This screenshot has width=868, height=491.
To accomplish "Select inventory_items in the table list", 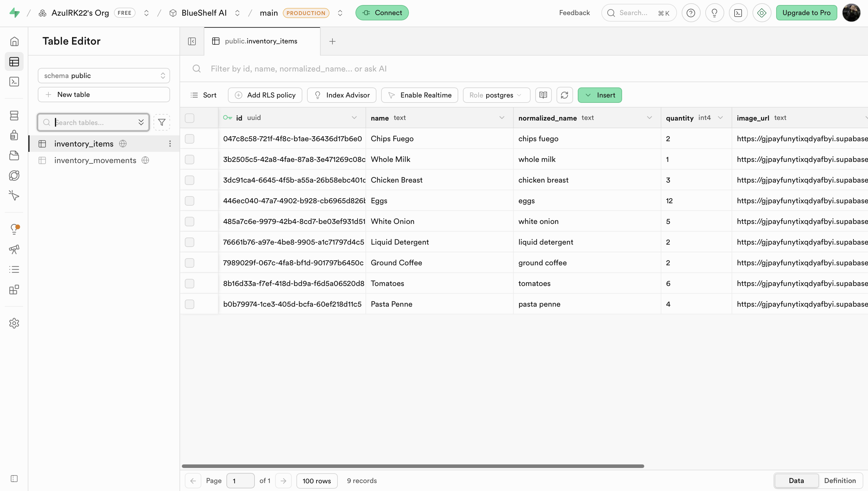I will [x=104, y=144].
